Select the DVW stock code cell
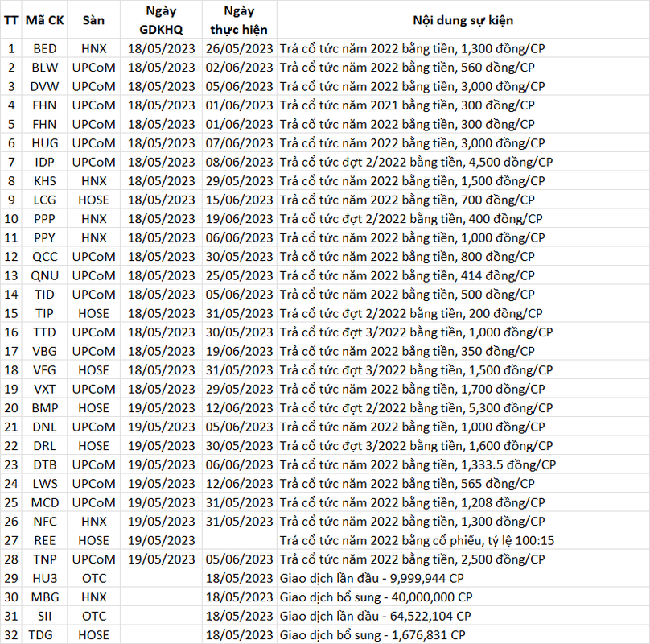This screenshot has width=650, height=644. [x=44, y=86]
